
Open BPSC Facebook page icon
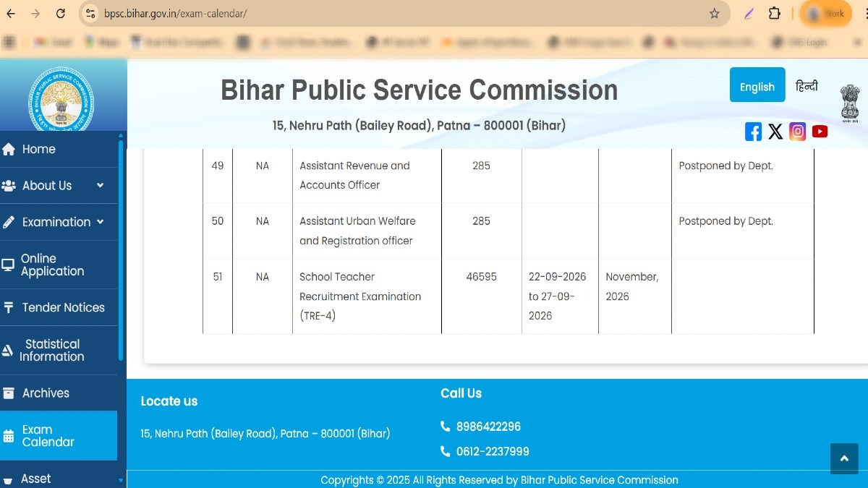pyautogui.click(x=753, y=132)
